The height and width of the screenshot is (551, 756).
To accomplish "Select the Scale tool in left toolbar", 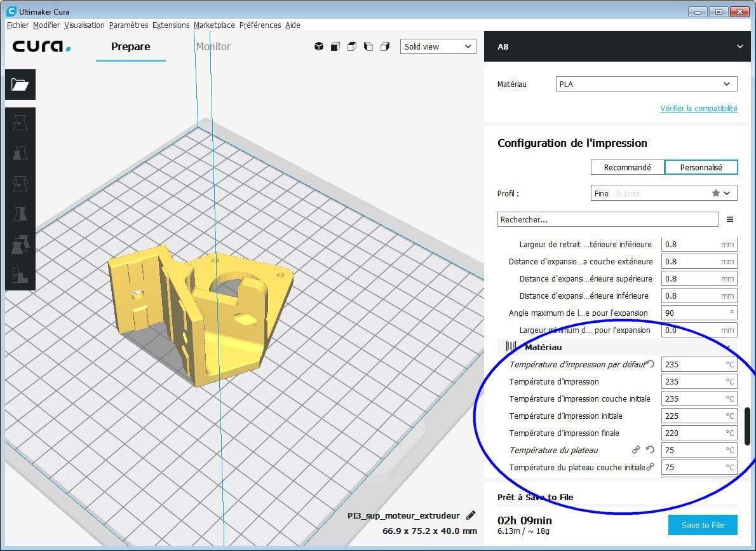I will [x=20, y=153].
